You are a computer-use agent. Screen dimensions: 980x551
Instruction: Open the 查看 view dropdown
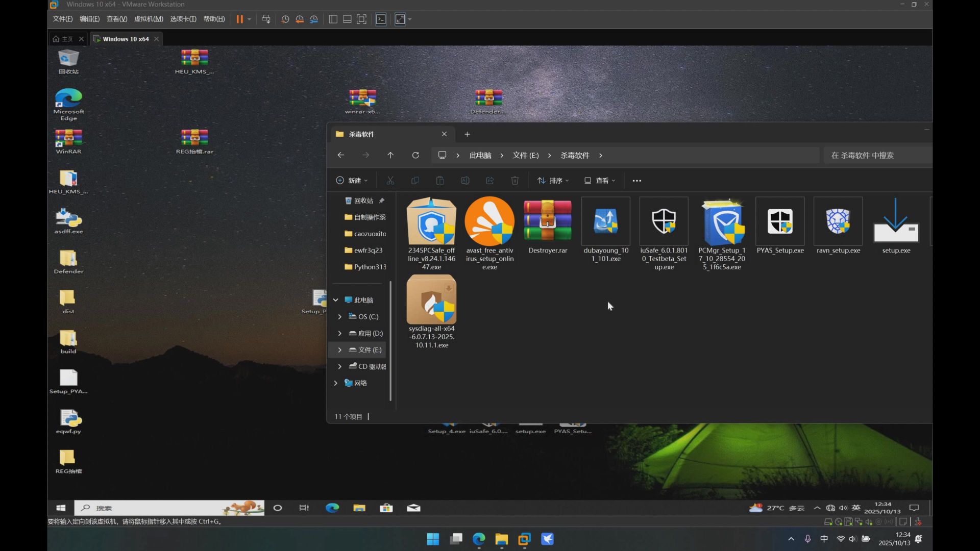(600, 181)
